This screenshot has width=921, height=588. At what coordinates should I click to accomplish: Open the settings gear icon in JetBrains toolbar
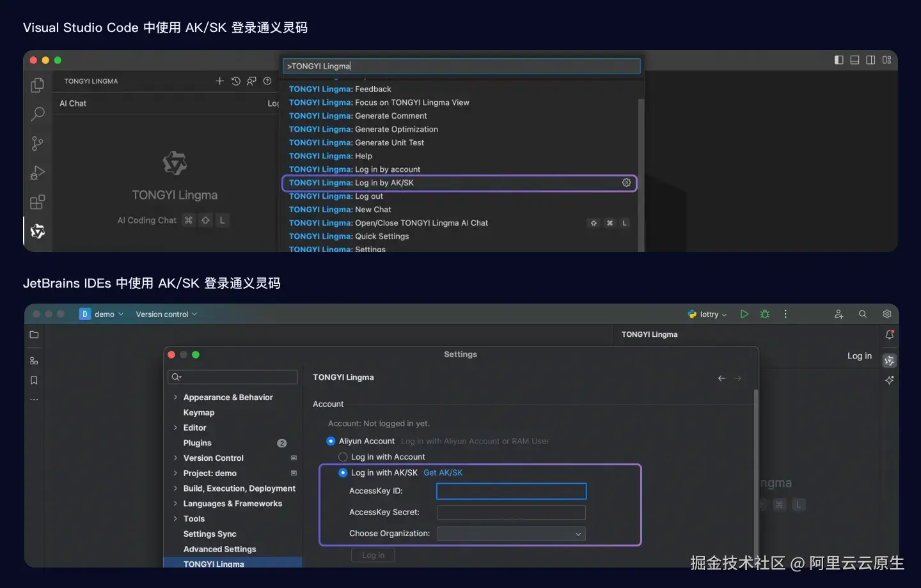887,314
